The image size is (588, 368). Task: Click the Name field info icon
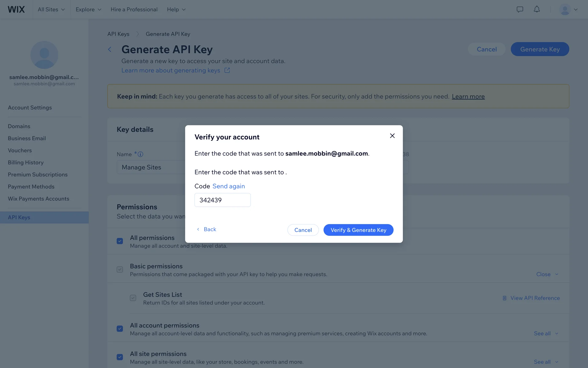pos(140,154)
